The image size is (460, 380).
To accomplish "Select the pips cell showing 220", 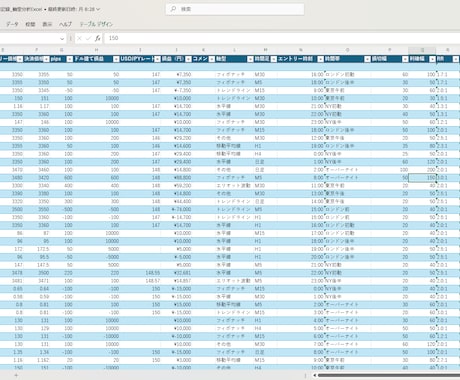I will pos(62,273).
